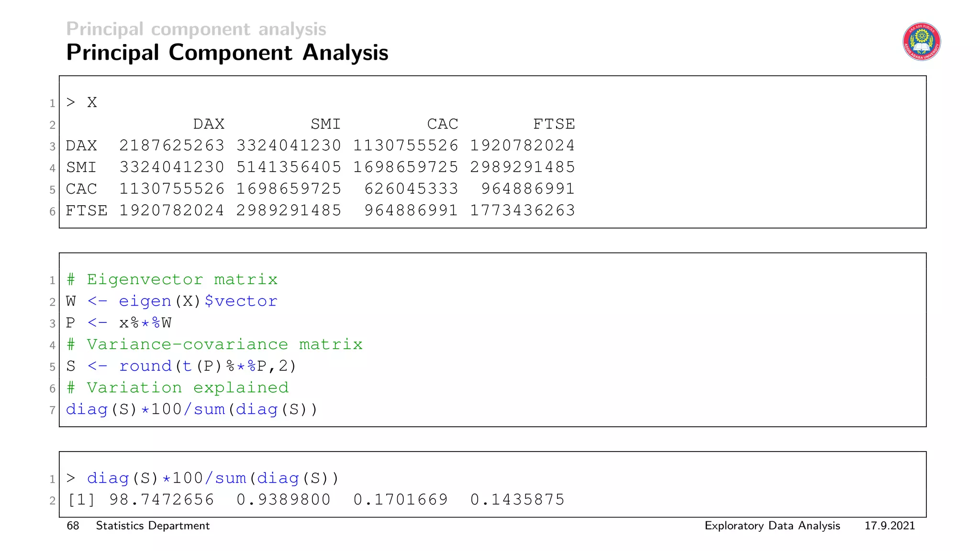The height and width of the screenshot is (551, 980).
Task: Click value 3324041230 in the SMI row
Action: pos(172,167)
